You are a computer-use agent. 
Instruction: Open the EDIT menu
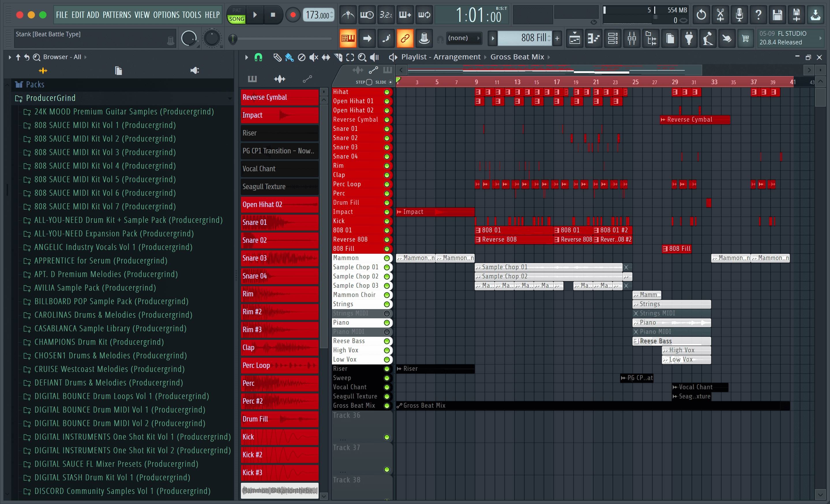click(78, 15)
